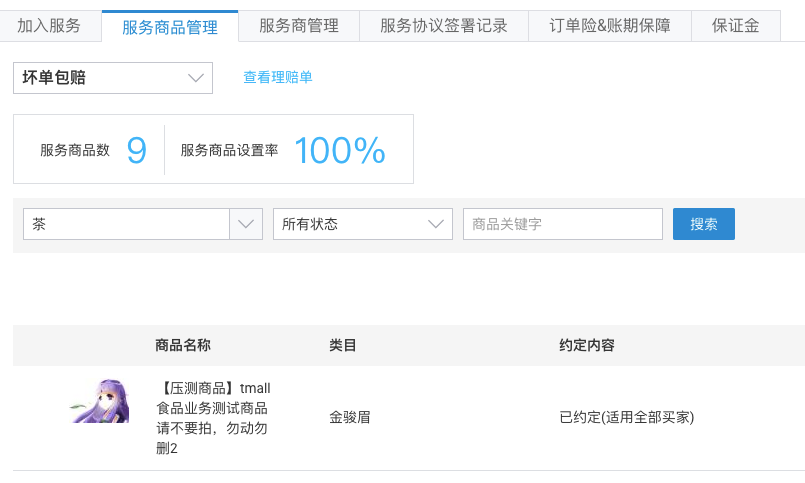The image size is (805, 483).
Task: Open the 加入服务 tab
Action: click(x=49, y=26)
